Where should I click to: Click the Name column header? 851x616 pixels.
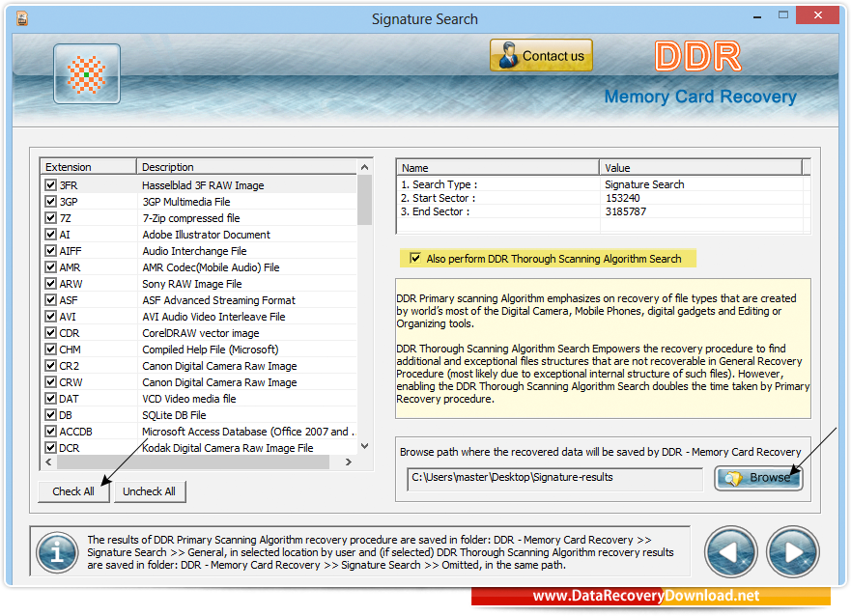[497, 168]
